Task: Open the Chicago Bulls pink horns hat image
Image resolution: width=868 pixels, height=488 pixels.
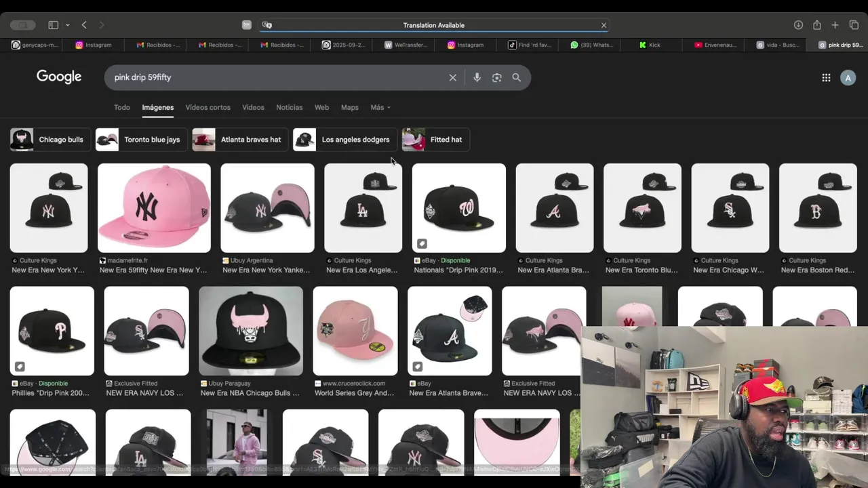Action: (x=251, y=331)
